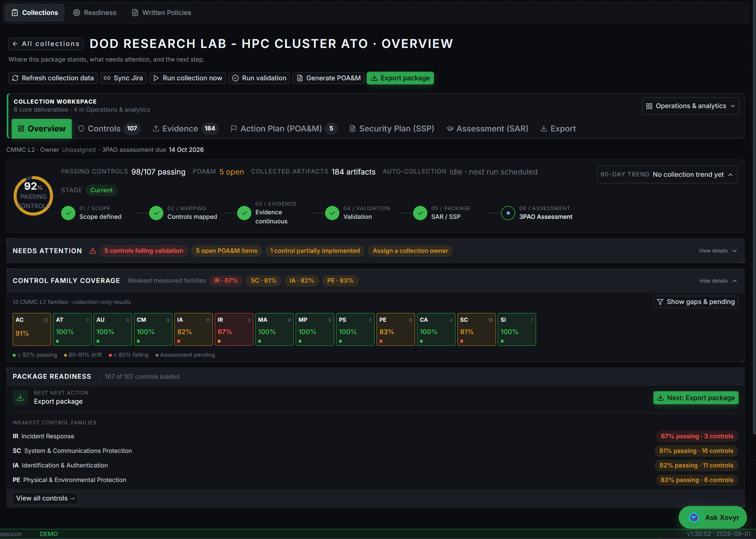
Task: Click the green Export package button
Action: tap(400, 78)
